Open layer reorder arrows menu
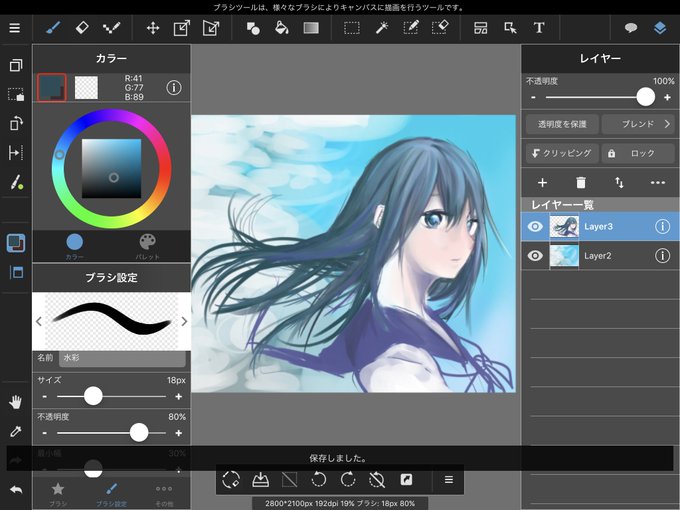680x510 pixels. (x=619, y=183)
